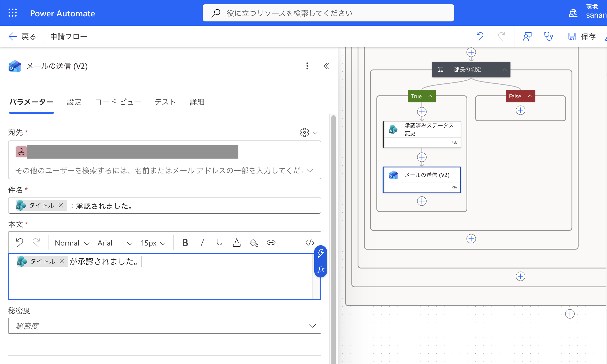Open flow checker stethoscope icon
The width and height of the screenshot is (607, 364).
(x=548, y=36)
